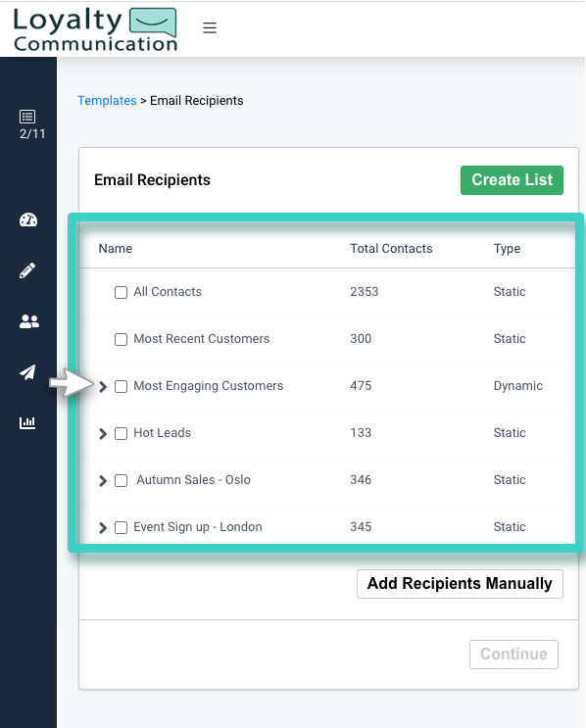Expand the Event Sign up - London row
586x728 pixels.
click(103, 527)
